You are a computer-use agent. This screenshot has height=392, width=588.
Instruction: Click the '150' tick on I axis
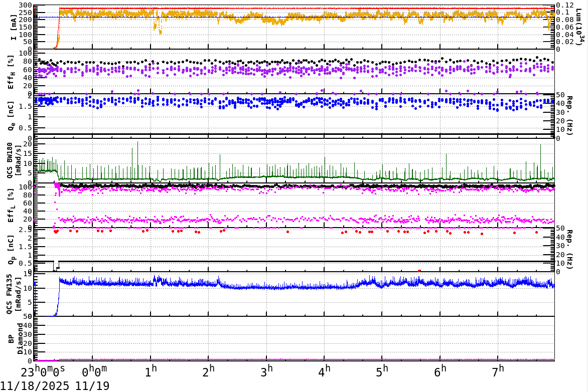(26, 27)
